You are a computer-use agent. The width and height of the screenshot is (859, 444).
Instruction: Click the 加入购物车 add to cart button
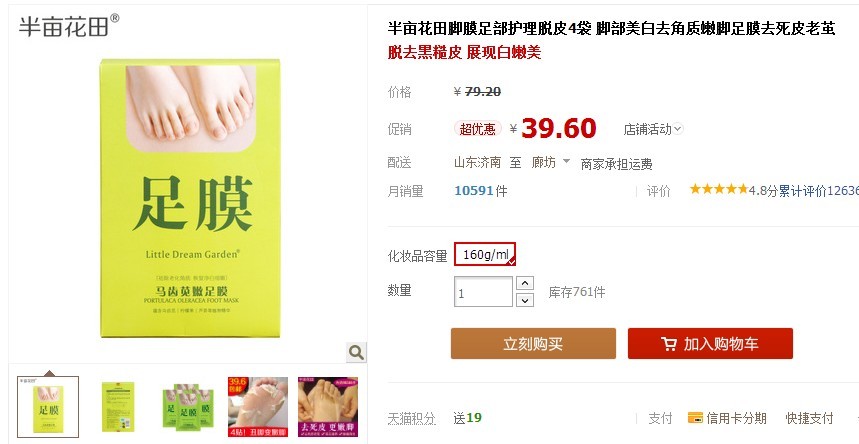pyautogui.click(x=710, y=344)
